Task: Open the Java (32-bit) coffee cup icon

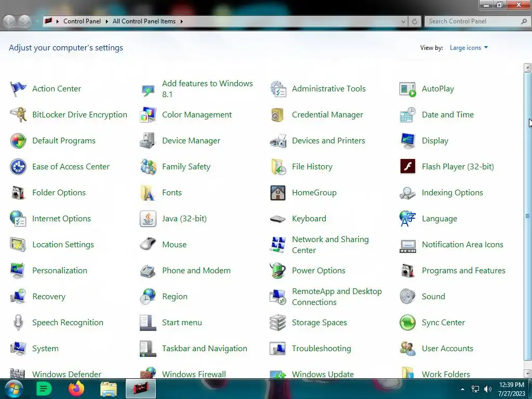Action: pyautogui.click(x=148, y=219)
